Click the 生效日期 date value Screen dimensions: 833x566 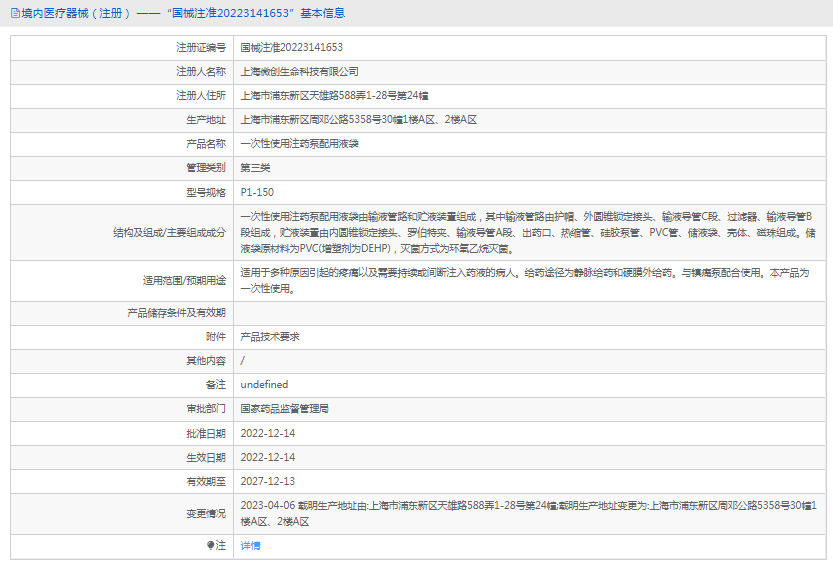pyautogui.click(x=268, y=457)
